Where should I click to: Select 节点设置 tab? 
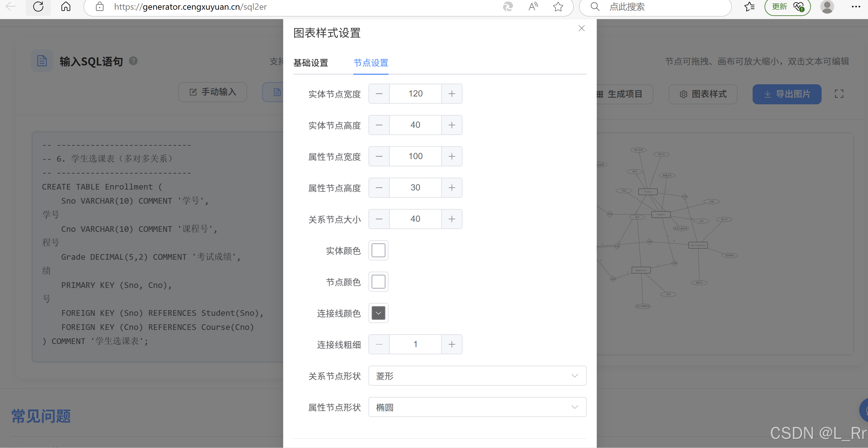(371, 63)
